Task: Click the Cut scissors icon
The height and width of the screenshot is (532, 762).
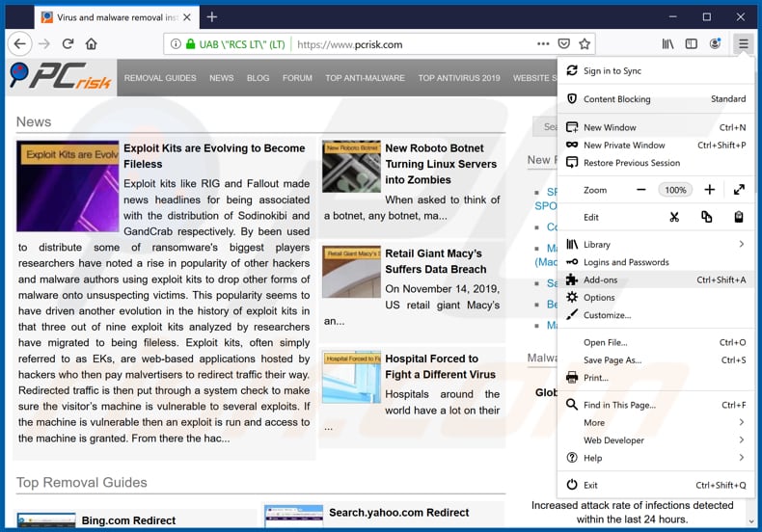Action: coord(674,217)
